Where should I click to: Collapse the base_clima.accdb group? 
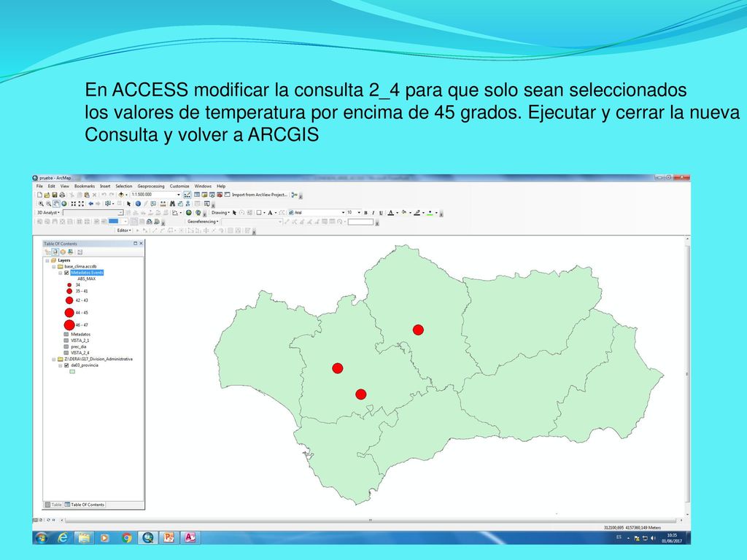click(54, 267)
